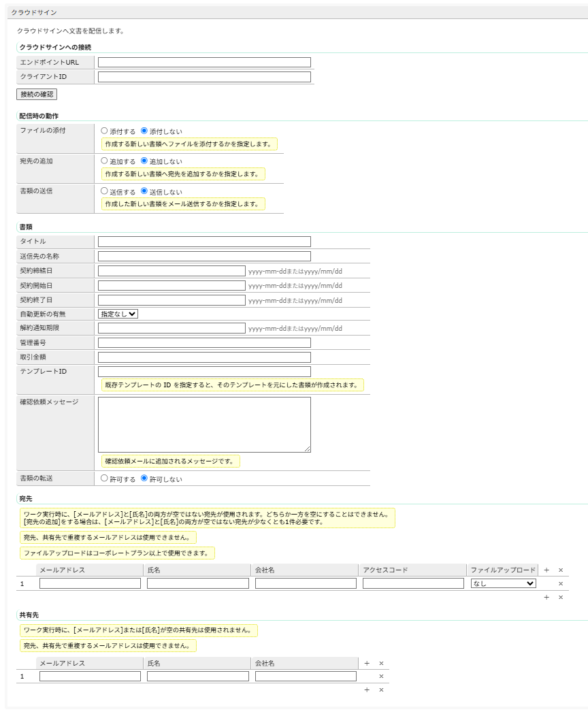
Task: Delete 宛先 row 1 with × icon
Action: (x=561, y=584)
